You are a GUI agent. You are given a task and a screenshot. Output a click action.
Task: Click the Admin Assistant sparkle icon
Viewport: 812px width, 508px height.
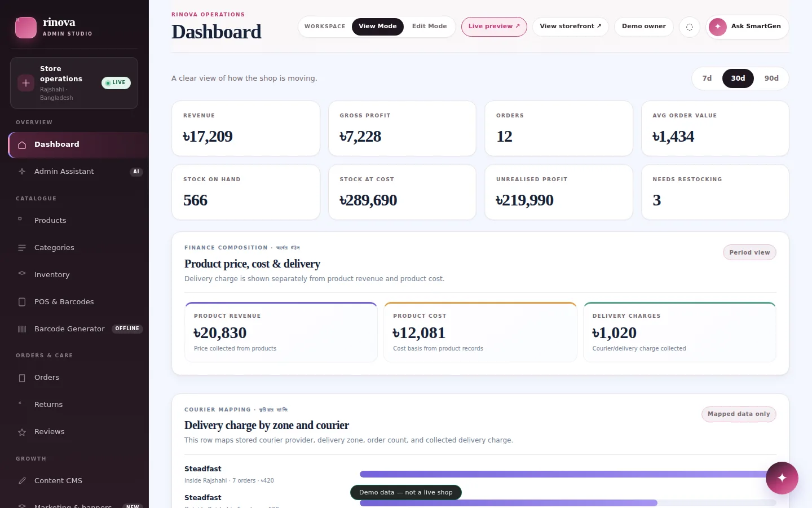click(22, 172)
